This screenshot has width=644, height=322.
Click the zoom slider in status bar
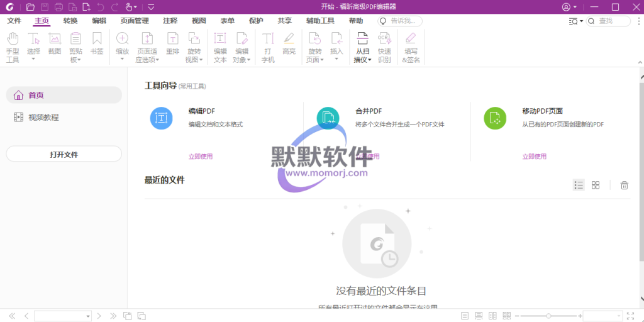click(548, 316)
